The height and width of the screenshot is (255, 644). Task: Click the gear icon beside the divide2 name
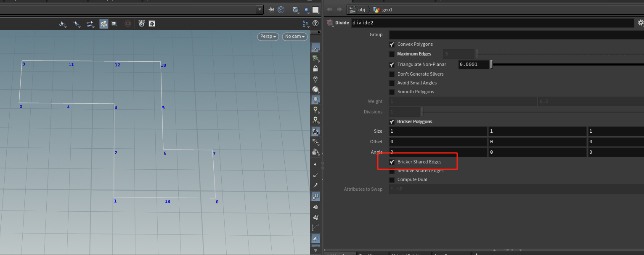click(641, 23)
